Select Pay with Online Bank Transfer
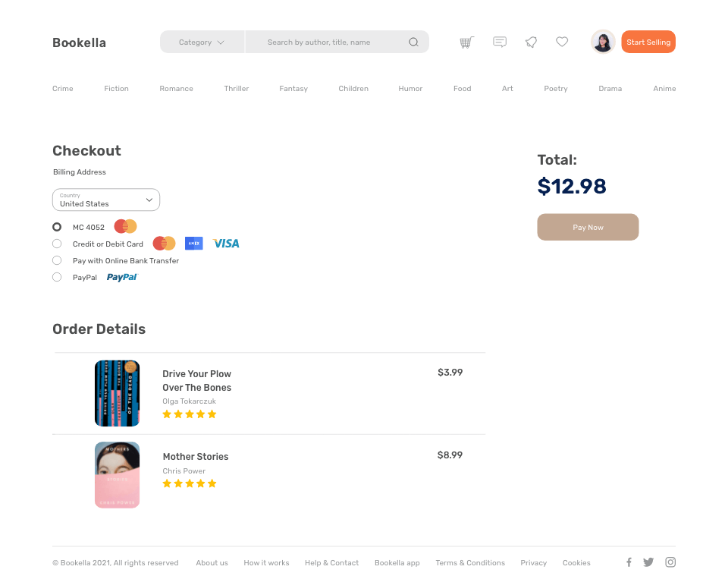Screen dimensions: 728x579 point(57,260)
